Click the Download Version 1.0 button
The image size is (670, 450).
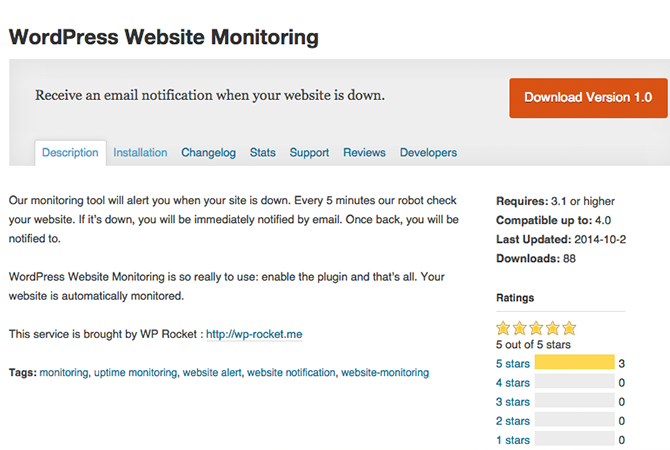(588, 98)
